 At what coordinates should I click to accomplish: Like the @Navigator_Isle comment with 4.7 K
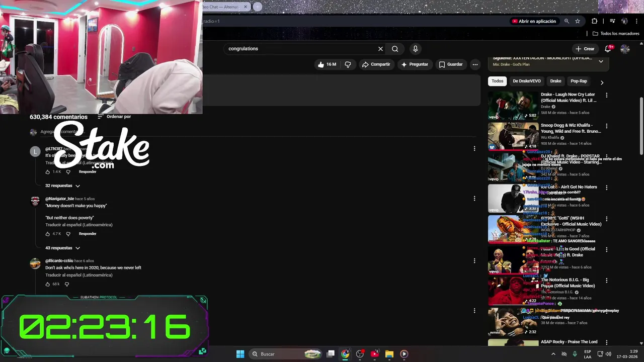[48, 234]
